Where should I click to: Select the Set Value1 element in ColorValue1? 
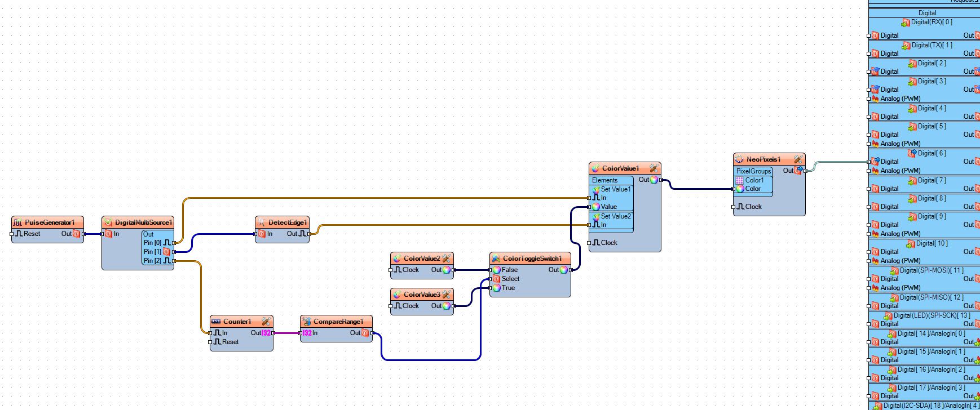(611, 189)
